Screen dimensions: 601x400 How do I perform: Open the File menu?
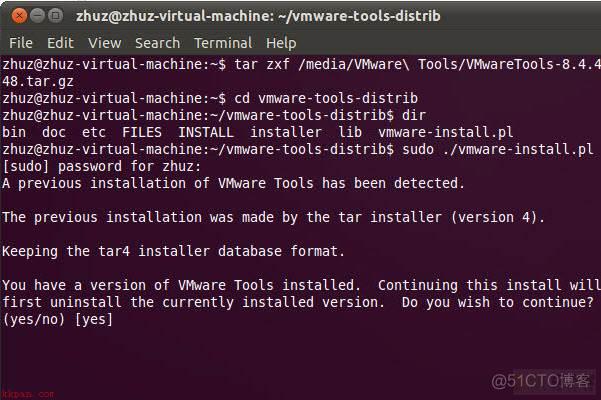pos(21,43)
